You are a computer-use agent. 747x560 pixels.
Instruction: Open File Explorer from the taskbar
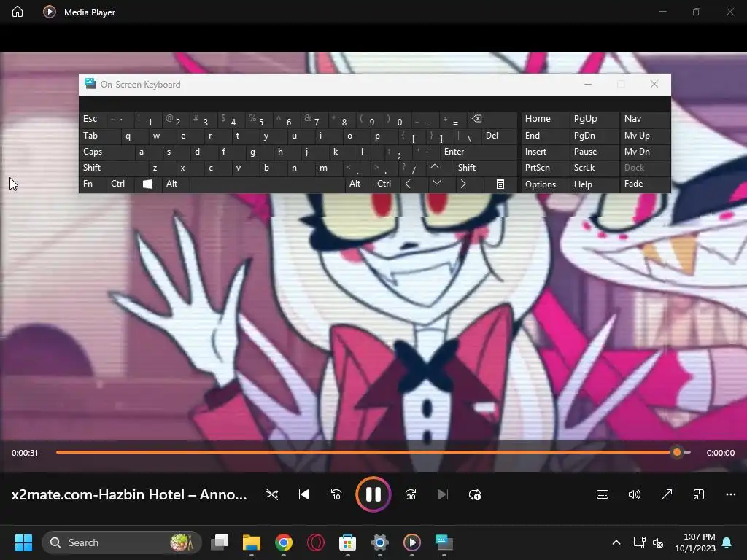[x=252, y=542]
